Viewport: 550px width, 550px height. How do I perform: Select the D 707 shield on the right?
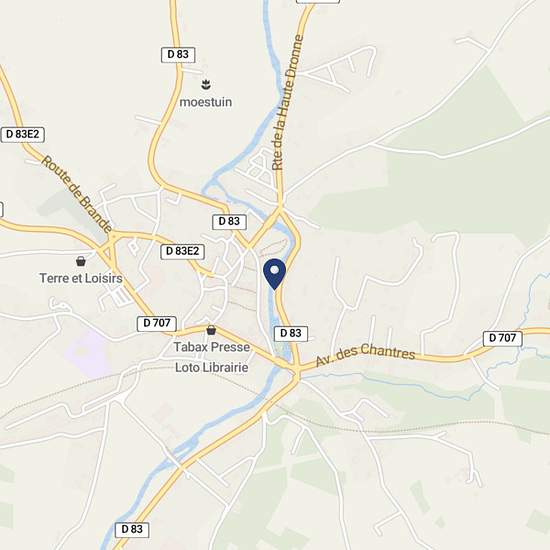(503, 338)
